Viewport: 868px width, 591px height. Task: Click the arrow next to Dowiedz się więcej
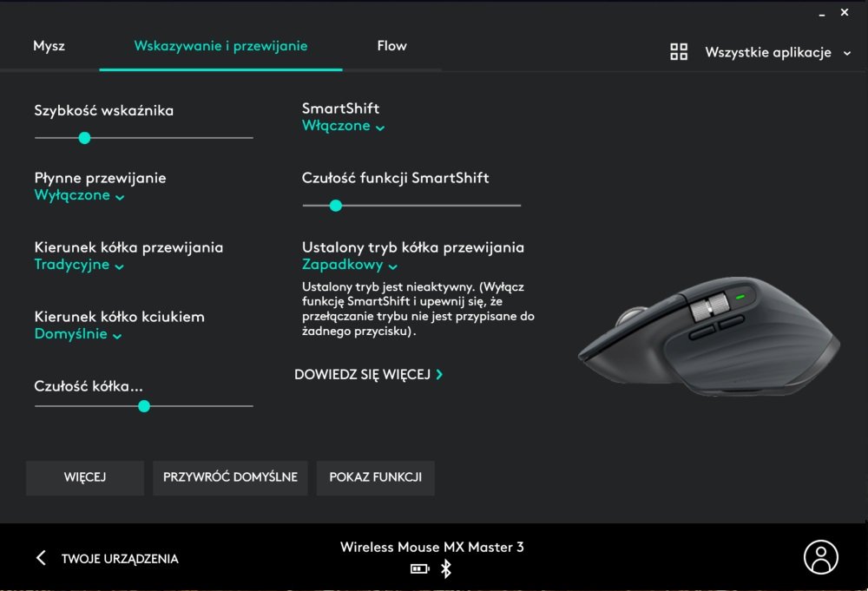(x=439, y=375)
